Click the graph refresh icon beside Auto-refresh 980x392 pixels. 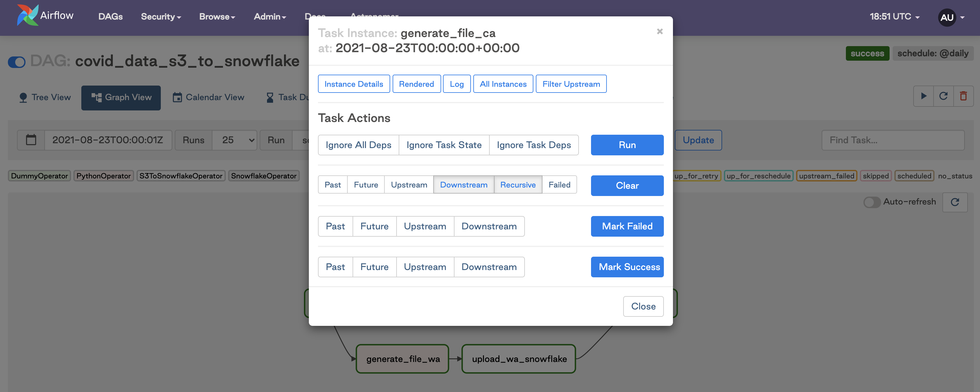coord(955,202)
